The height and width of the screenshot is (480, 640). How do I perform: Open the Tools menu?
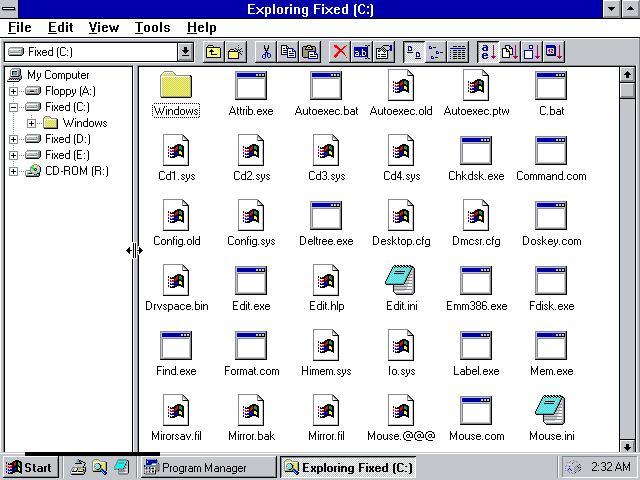click(x=153, y=27)
